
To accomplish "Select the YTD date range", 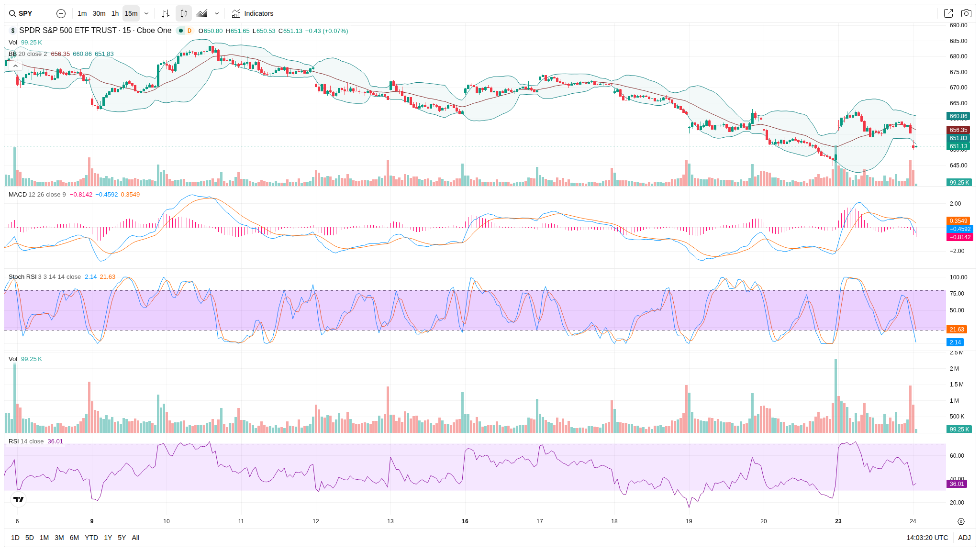I will 91,538.
